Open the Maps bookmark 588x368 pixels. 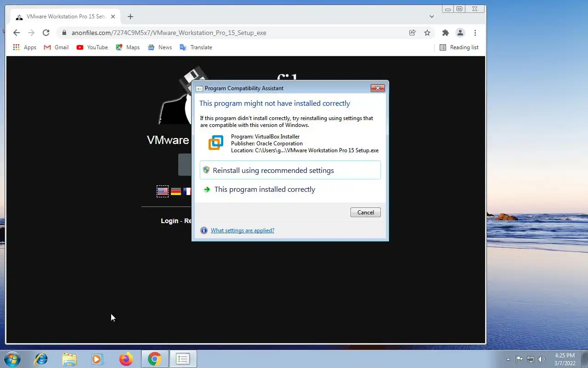pos(128,47)
